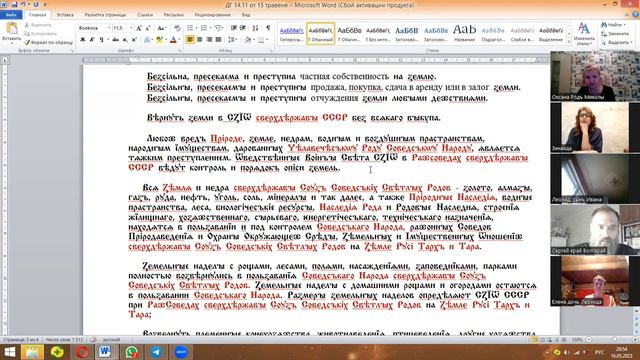Click the Paste (Вставить) clipboard icon
The width and height of the screenshot is (640, 360).
coord(11,29)
